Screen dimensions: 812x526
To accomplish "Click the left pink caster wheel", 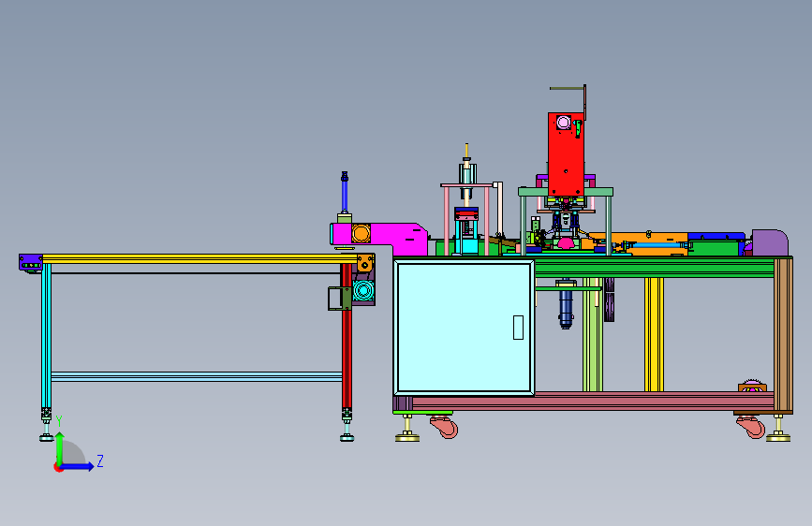I will pyautogui.click(x=445, y=428).
